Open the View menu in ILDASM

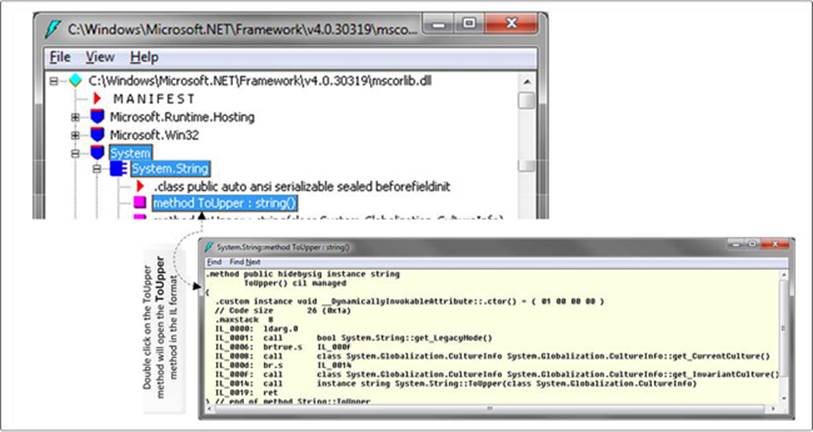[100, 57]
